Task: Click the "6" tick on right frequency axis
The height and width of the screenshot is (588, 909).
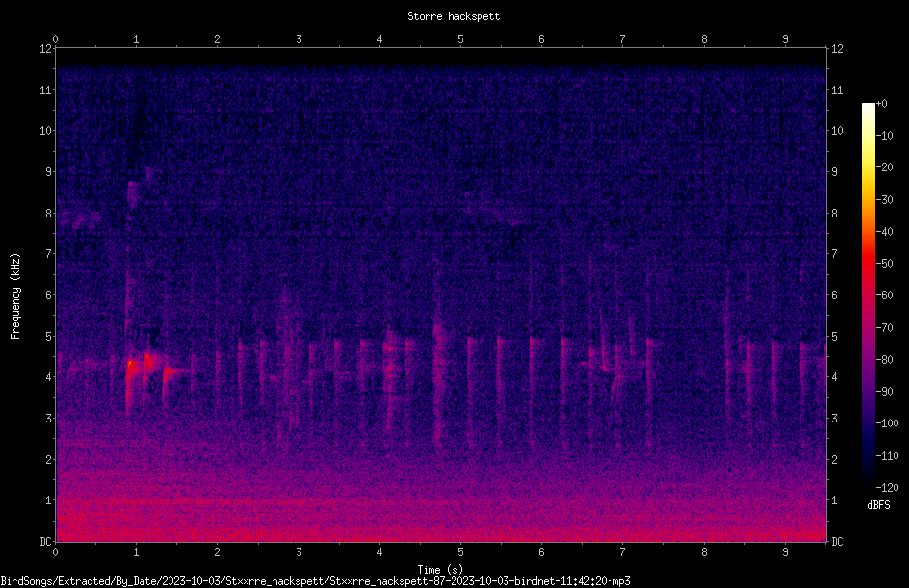Action: click(x=834, y=294)
